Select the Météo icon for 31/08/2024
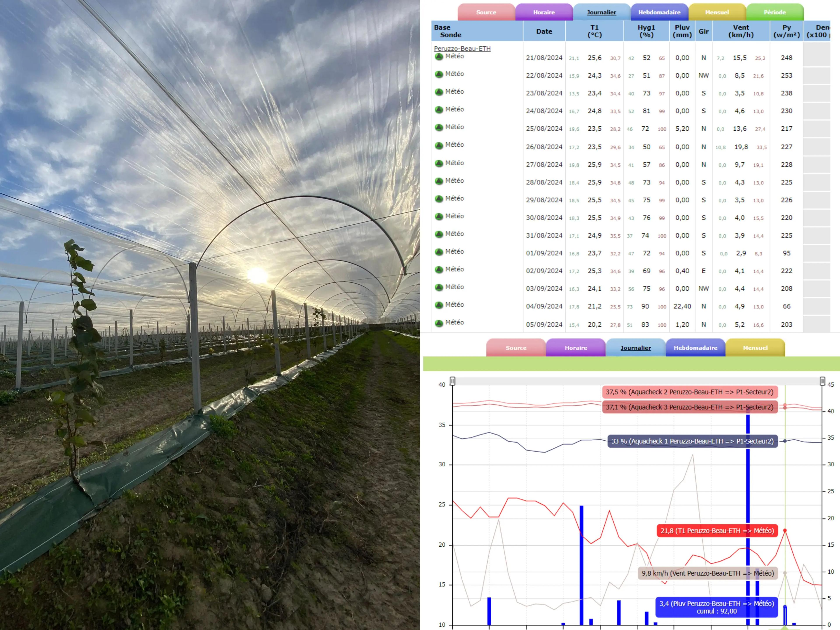840x630 pixels. pos(439,234)
